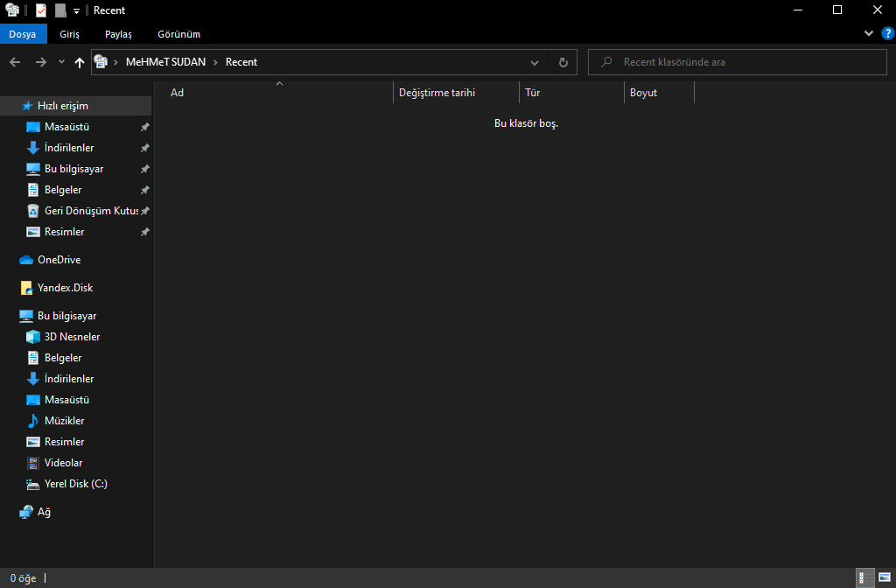Click the address bar location icon
This screenshot has height=588, width=896.
pos(101,62)
